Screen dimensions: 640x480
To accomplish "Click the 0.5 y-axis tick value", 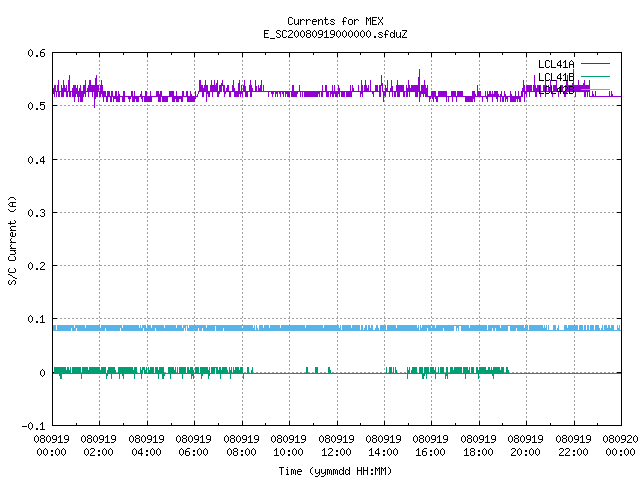I will (x=36, y=106).
